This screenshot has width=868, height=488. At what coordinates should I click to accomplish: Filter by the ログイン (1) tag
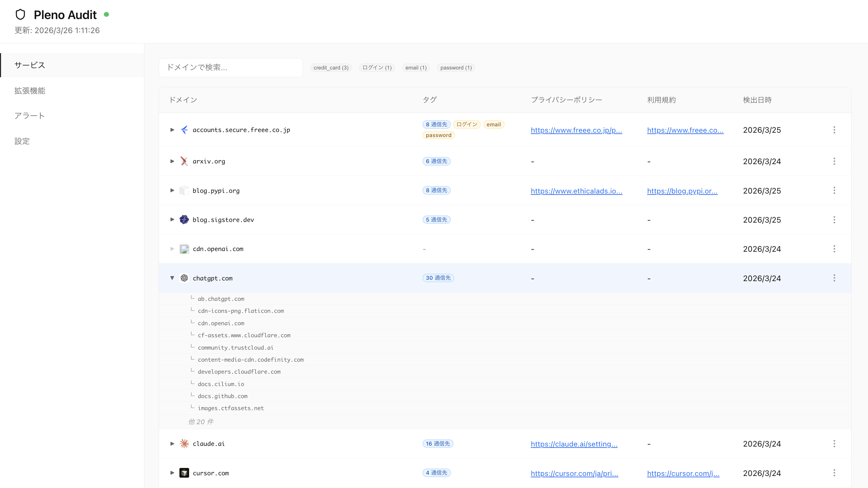[377, 68]
